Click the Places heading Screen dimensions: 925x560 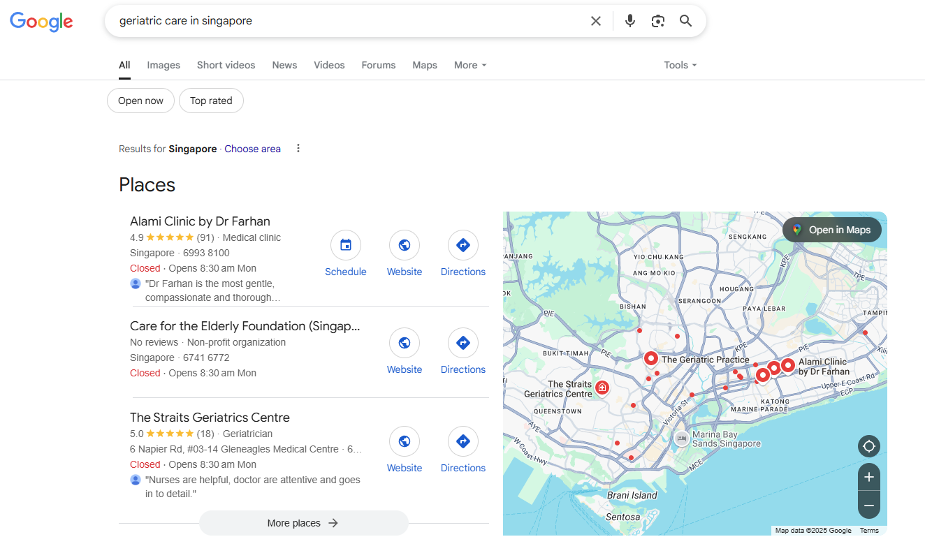coord(147,185)
